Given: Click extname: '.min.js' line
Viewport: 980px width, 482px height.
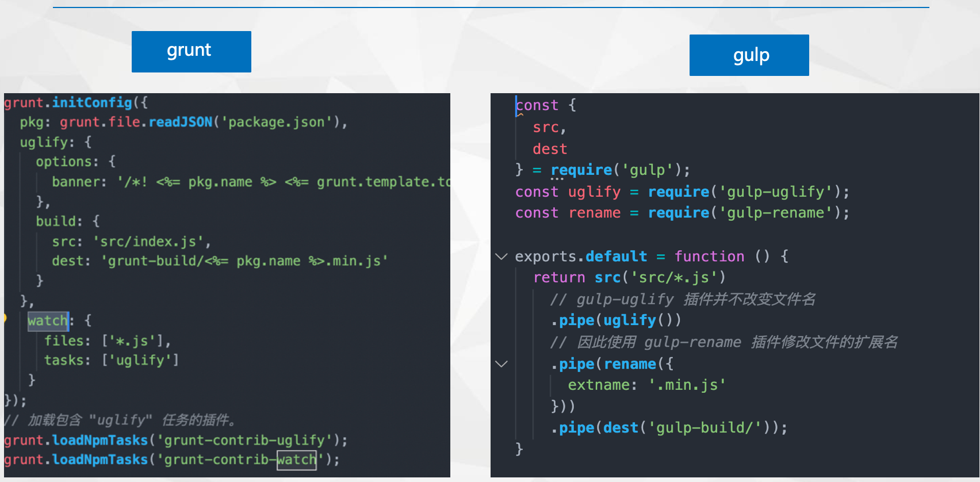Looking at the screenshot, I should (x=647, y=385).
